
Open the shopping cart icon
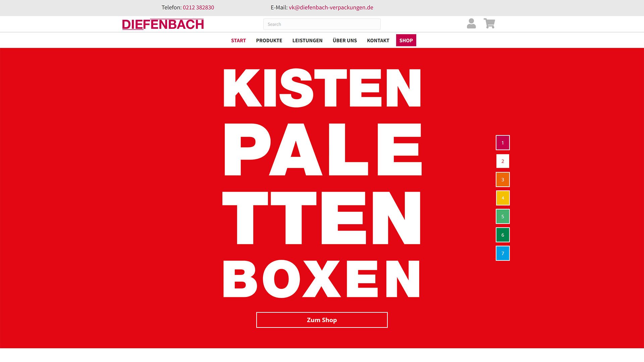(x=489, y=23)
